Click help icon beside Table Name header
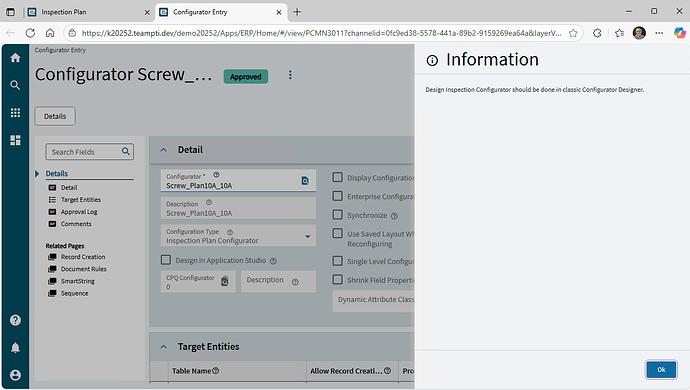690x390 pixels. click(216, 371)
